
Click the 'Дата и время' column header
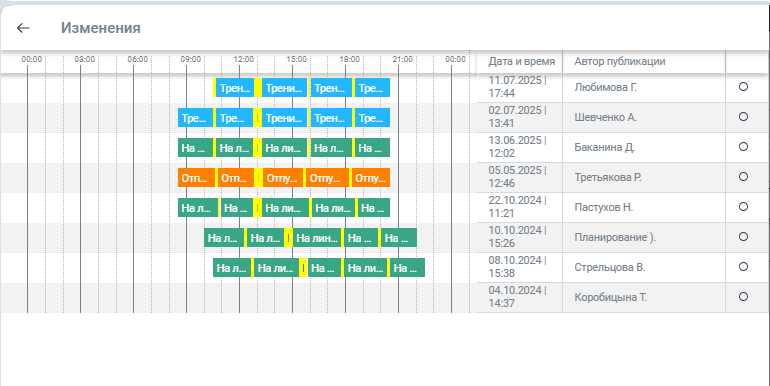coord(522,61)
